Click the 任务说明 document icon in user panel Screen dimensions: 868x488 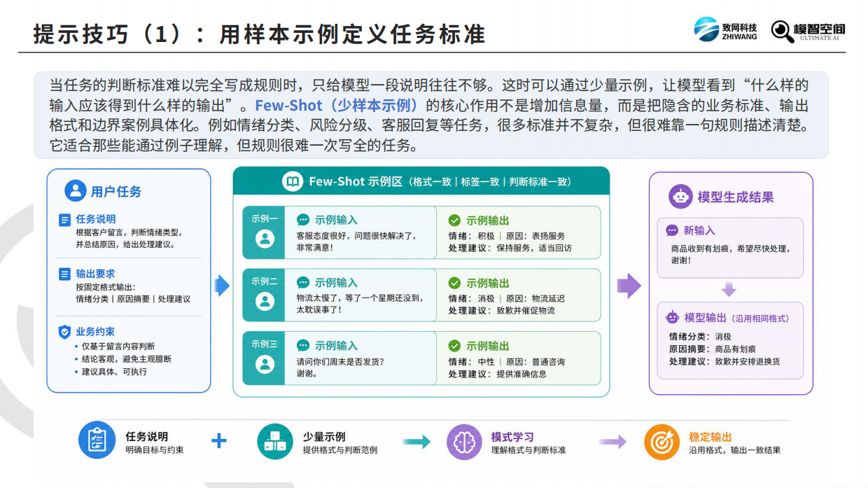(x=64, y=220)
